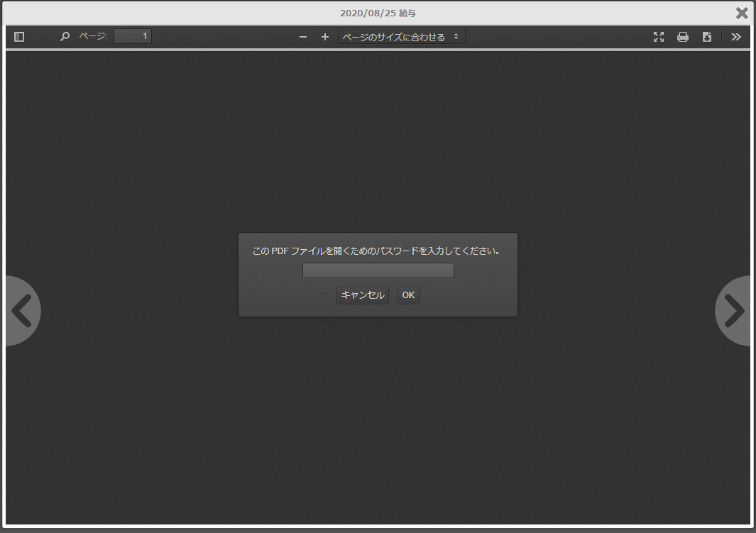Open the find-in-document search tool
756x533 pixels.
[65, 37]
